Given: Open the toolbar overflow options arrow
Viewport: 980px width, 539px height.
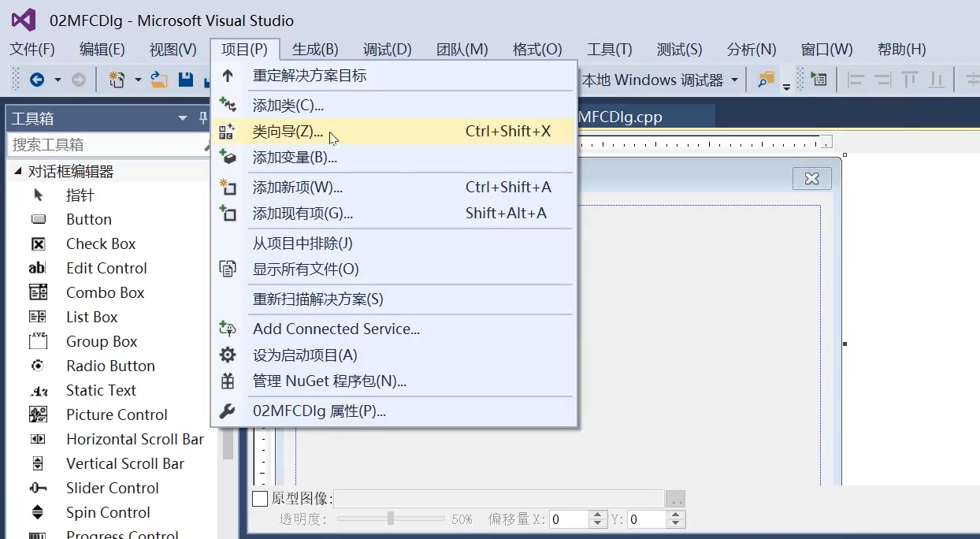Looking at the screenshot, I should click(x=786, y=85).
